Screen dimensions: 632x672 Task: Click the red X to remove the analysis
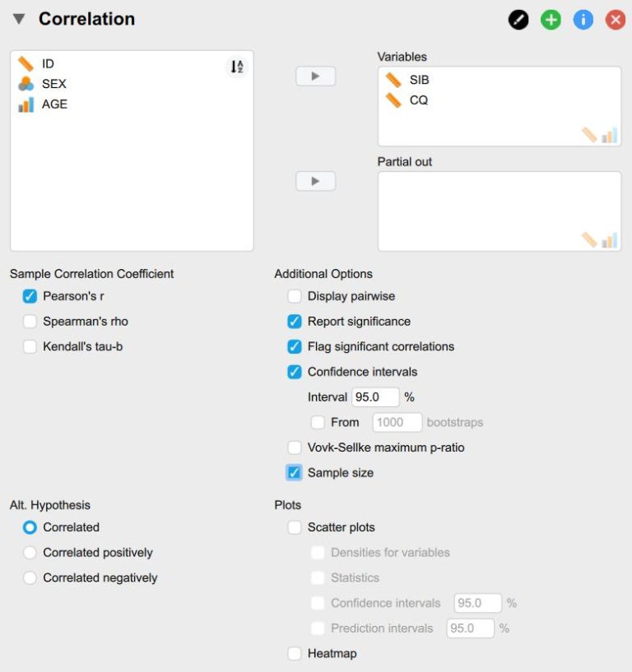[x=616, y=19]
